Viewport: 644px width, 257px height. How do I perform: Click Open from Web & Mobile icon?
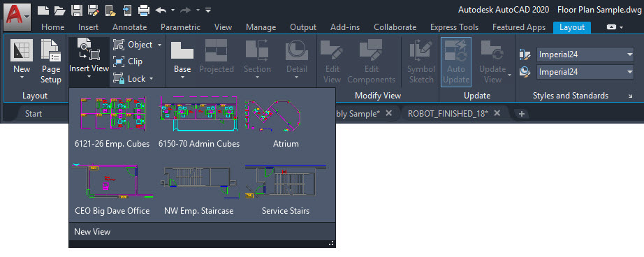110,10
